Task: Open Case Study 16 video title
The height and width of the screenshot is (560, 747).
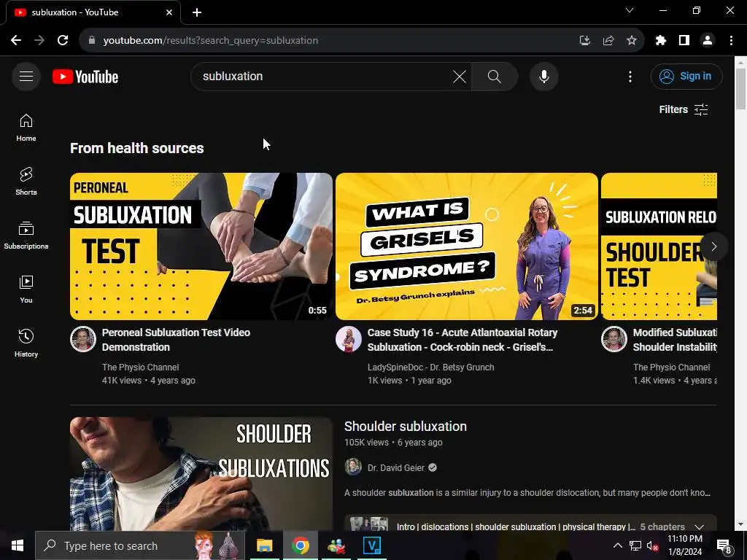Action: pos(462,340)
